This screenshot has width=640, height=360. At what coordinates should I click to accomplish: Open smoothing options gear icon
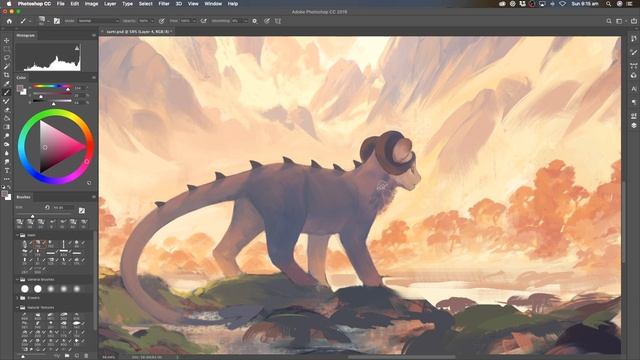click(255, 21)
